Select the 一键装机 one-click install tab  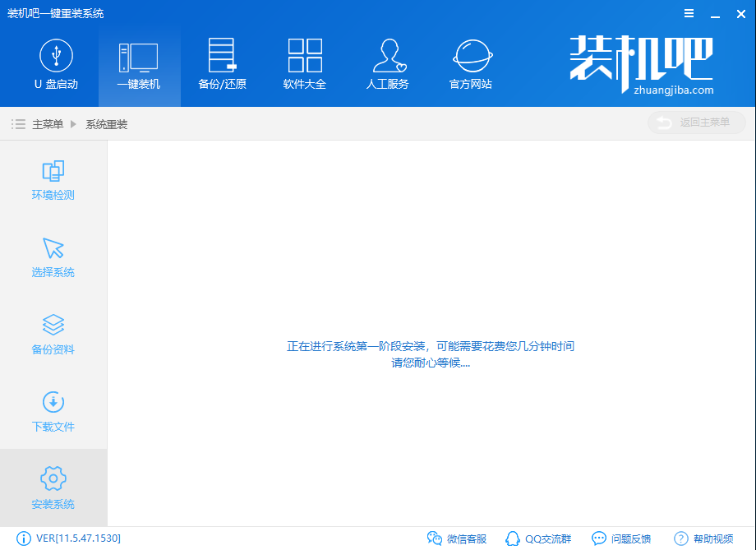pyautogui.click(x=139, y=64)
